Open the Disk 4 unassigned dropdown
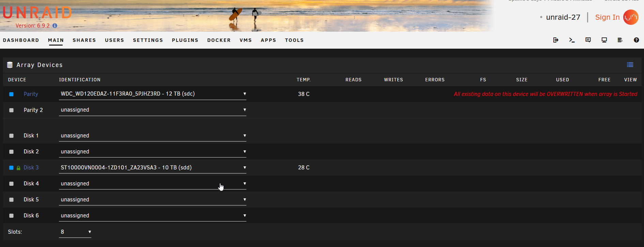Screen dimensions: 644x247 (153, 183)
